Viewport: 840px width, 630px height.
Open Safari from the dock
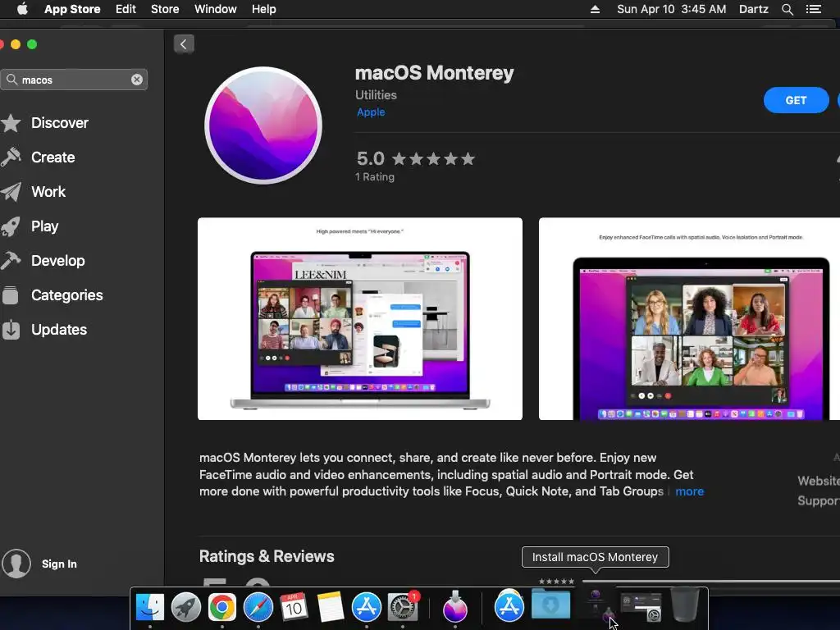258,607
